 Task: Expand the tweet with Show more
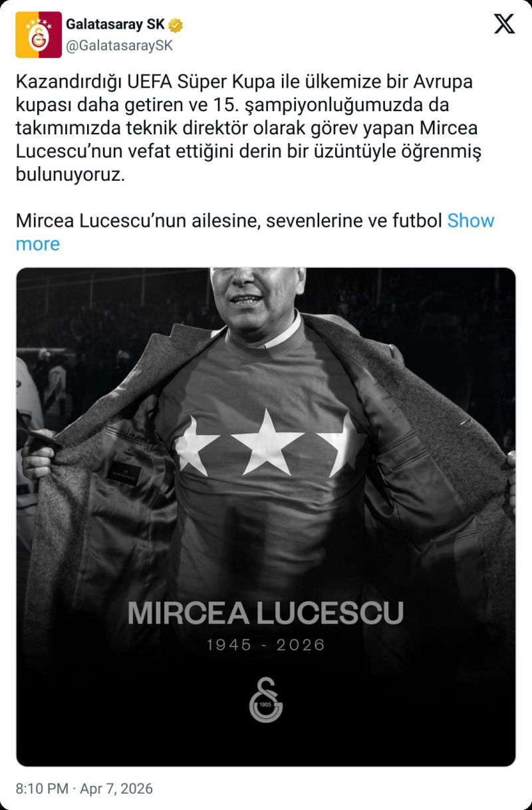[255, 232]
